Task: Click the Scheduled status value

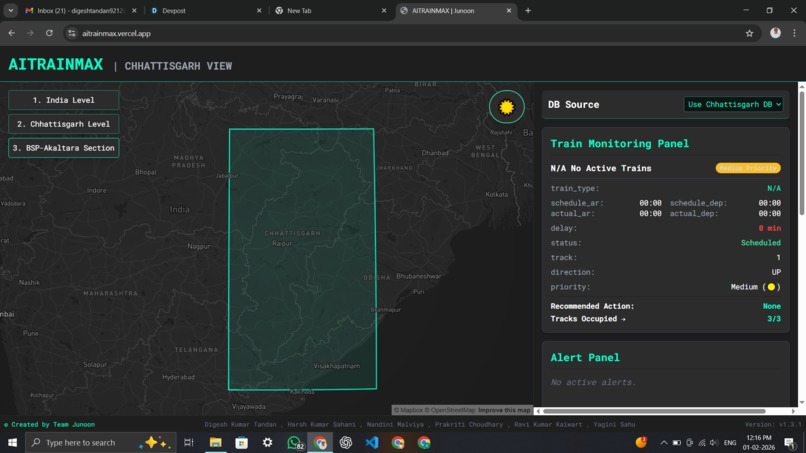Action: (x=760, y=243)
